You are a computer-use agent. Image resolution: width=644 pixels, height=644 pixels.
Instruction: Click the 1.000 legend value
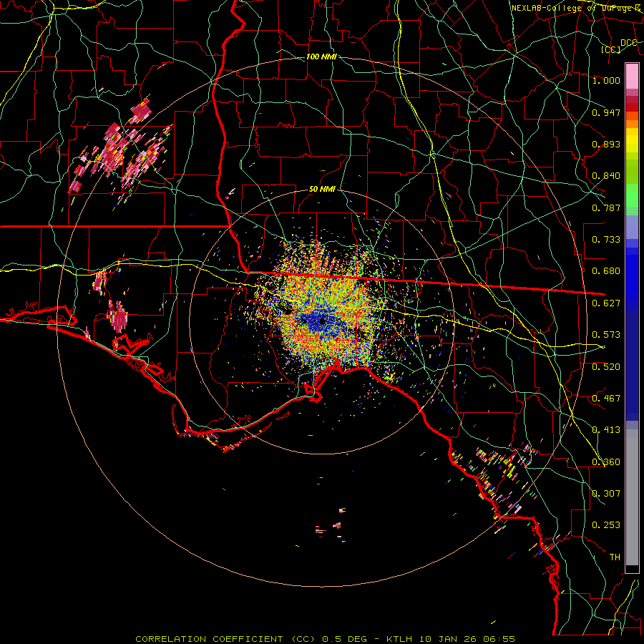pyautogui.click(x=606, y=80)
